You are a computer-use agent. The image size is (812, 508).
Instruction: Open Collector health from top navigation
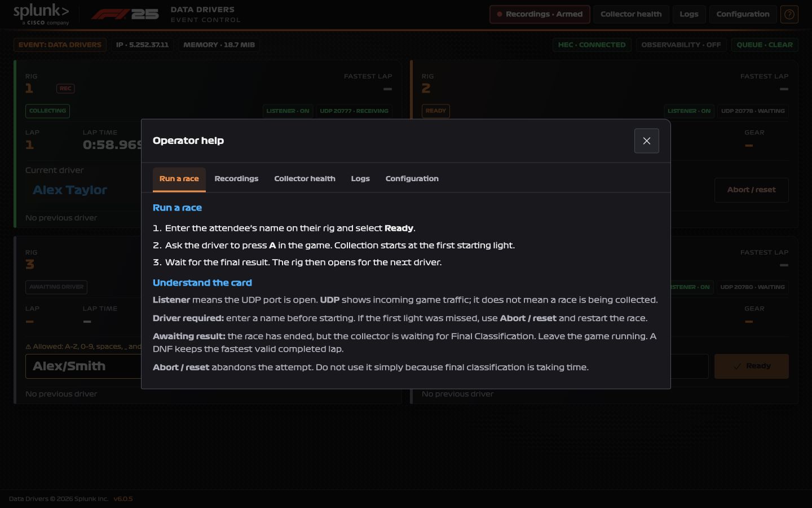pyautogui.click(x=631, y=14)
